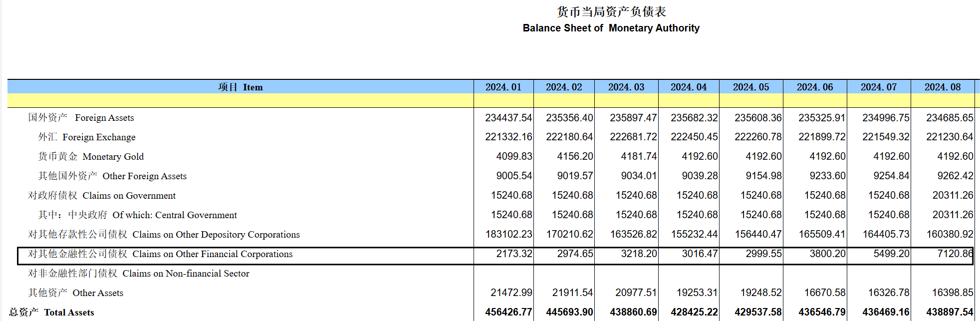Select Foreign Exchange value 221230.64
This screenshot has width=980, height=321.
[950, 137]
